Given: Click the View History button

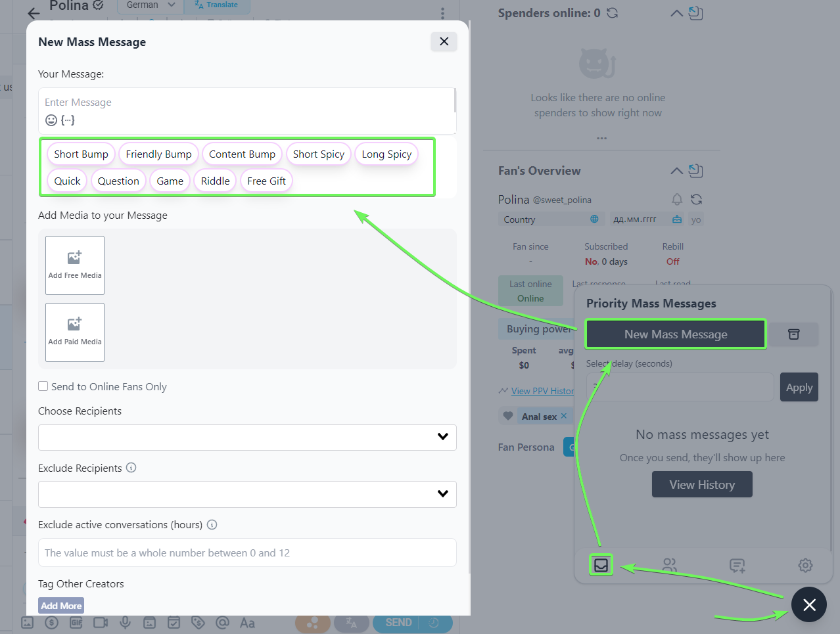Looking at the screenshot, I should coord(702,485).
